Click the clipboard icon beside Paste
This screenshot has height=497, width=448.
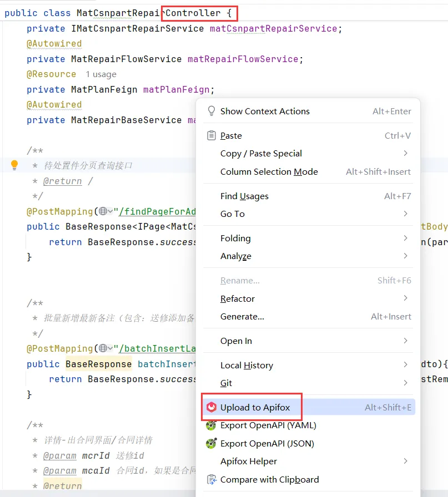click(212, 136)
